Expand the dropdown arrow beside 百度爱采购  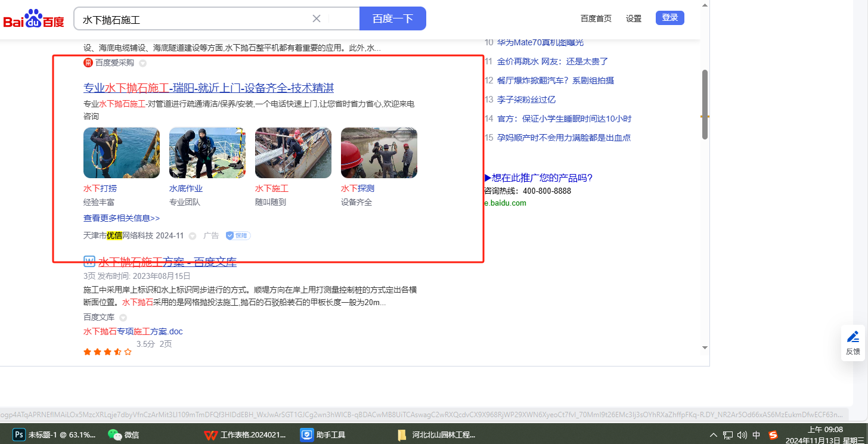142,63
